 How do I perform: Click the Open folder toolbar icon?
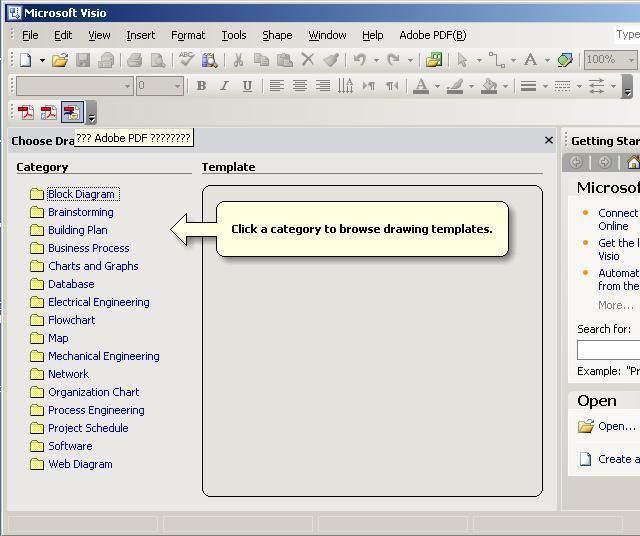(60, 60)
